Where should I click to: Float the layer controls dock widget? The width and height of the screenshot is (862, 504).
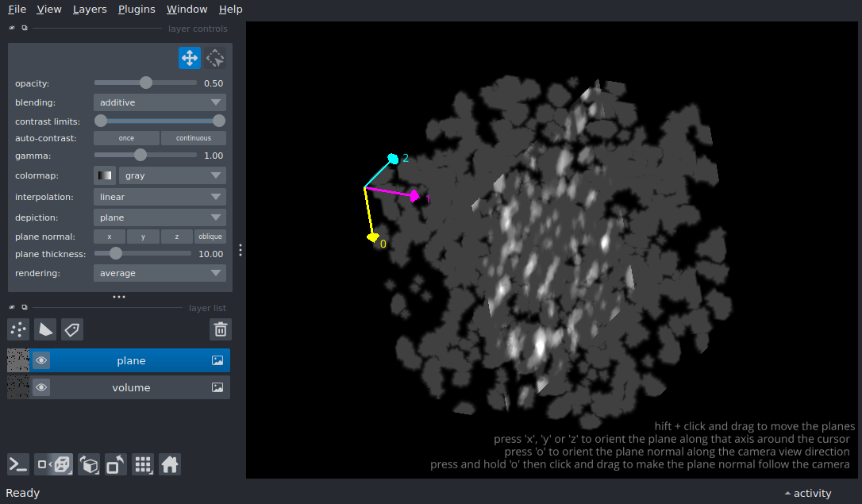[x=24, y=28]
